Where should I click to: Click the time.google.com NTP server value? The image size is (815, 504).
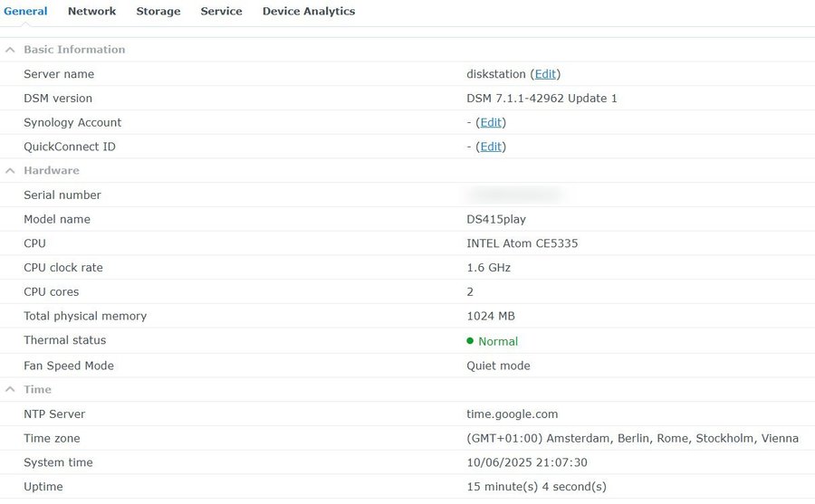512,414
